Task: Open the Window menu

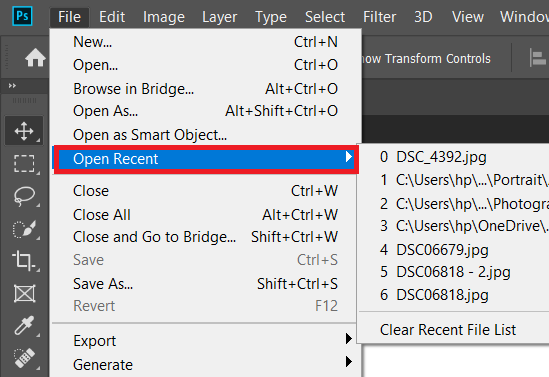Action: tap(523, 17)
